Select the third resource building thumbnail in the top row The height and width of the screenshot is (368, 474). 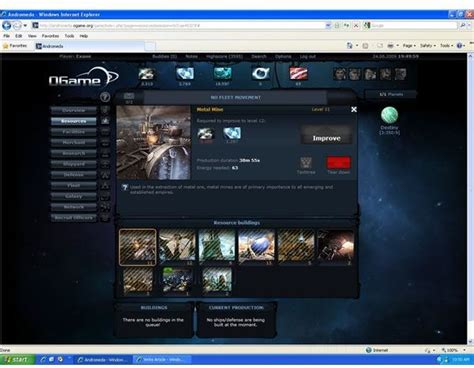(x=217, y=247)
